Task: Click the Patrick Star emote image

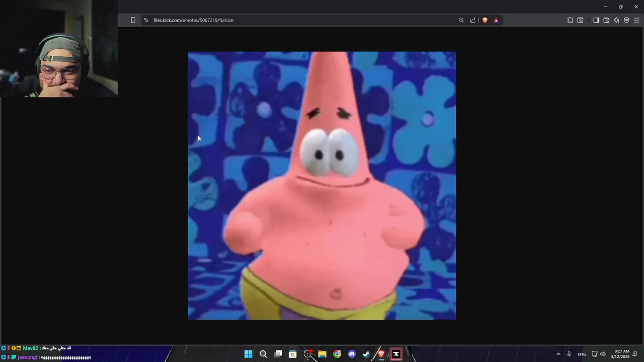Action: click(322, 186)
